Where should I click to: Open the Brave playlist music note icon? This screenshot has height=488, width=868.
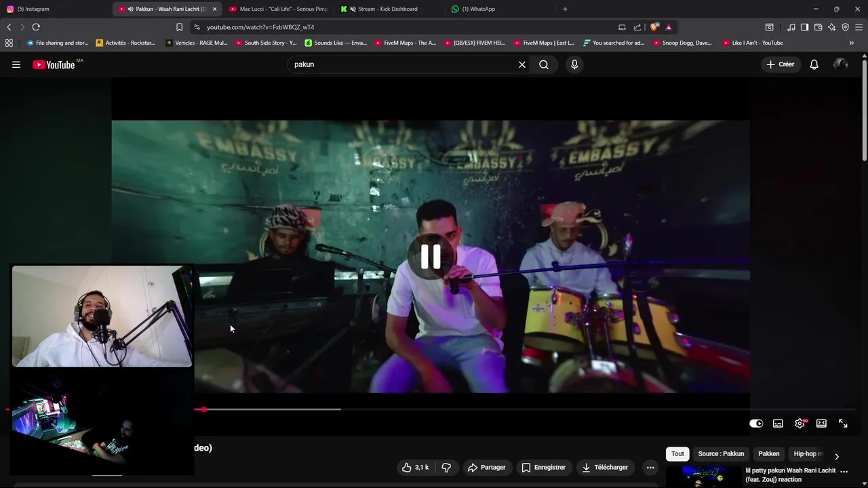(791, 27)
